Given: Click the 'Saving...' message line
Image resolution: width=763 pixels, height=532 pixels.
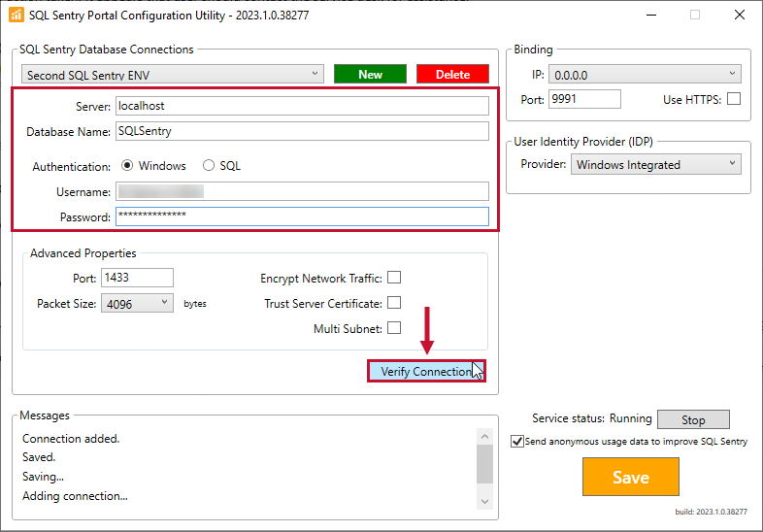Looking at the screenshot, I should click(43, 477).
